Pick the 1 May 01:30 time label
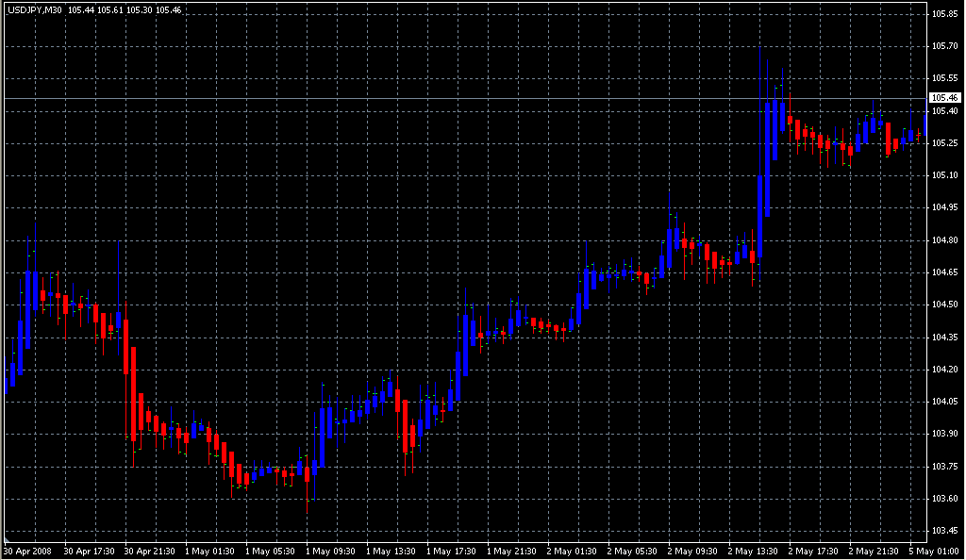 click(x=209, y=552)
